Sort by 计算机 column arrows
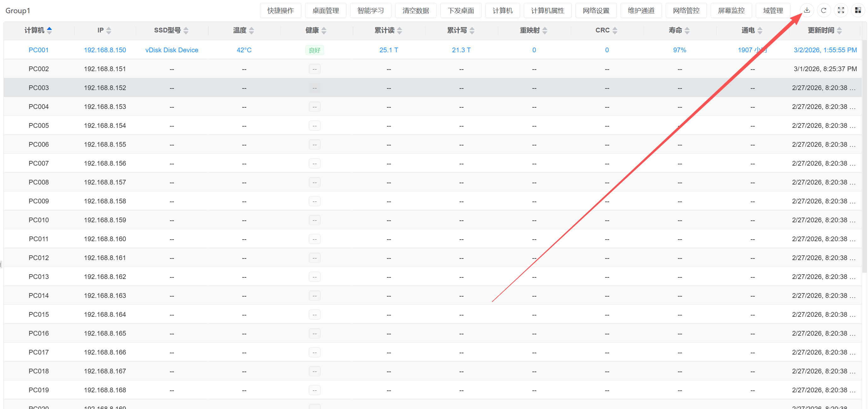The width and height of the screenshot is (868, 409). [x=49, y=31]
